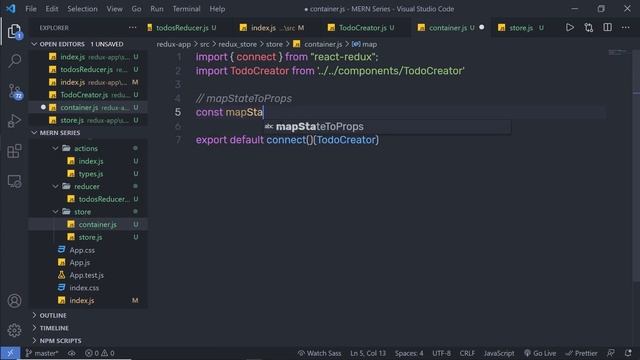
Task: Open the File menu
Action: tap(31, 9)
